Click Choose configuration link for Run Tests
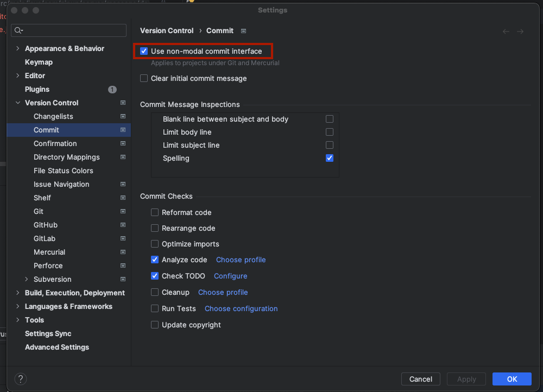This screenshot has width=543, height=392. tap(241, 308)
